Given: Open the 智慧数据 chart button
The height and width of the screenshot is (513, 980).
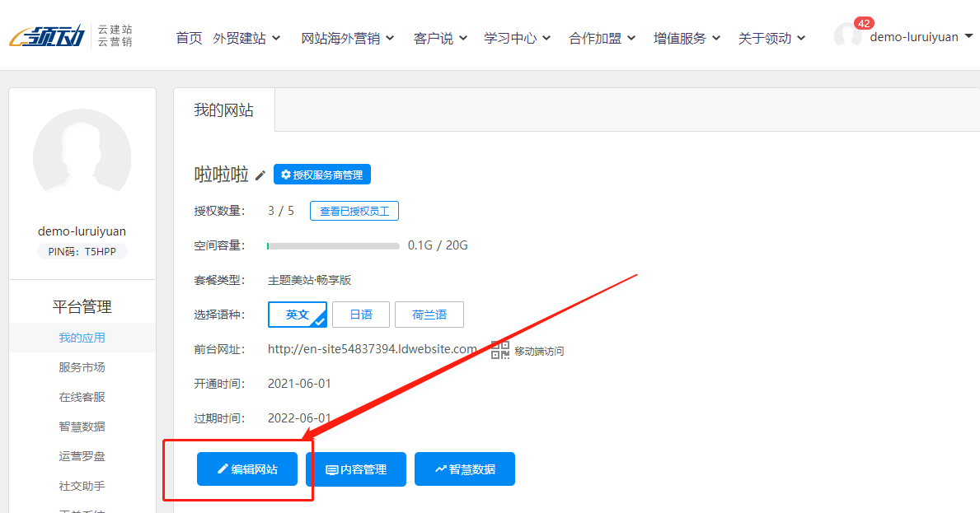Looking at the screenshot, I should (465, 469).
